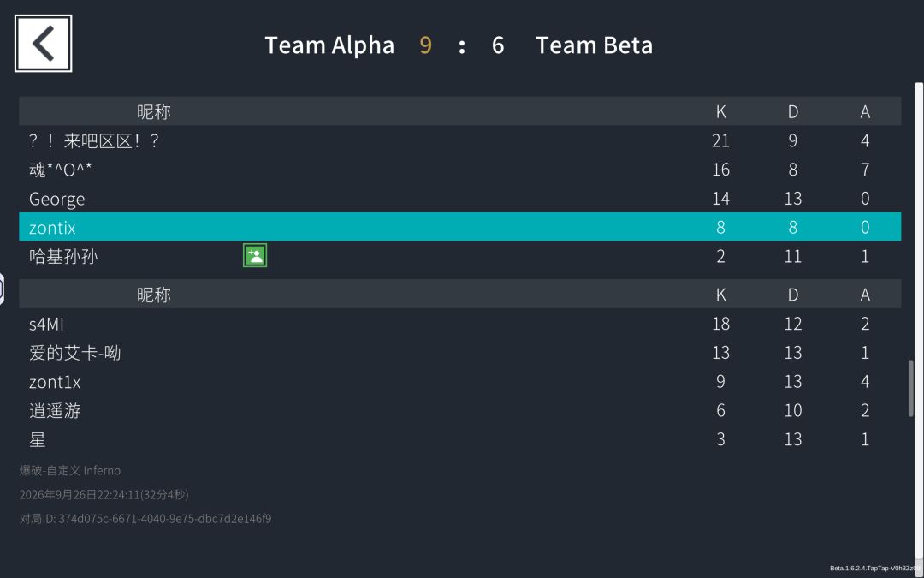Click the 魂*^O^* player name
924x578 pixels.
(60, 170)
